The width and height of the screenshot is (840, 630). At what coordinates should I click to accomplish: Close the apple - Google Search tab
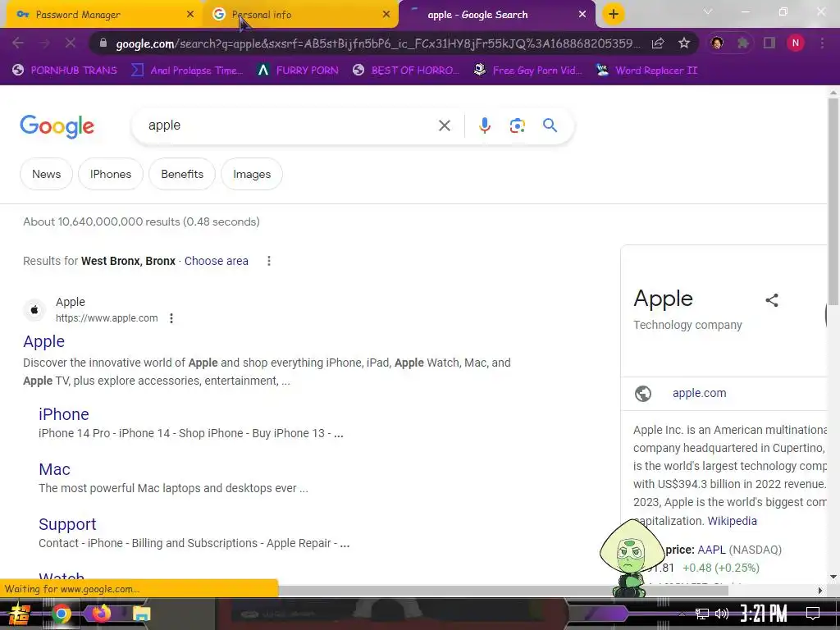(582, 15)
